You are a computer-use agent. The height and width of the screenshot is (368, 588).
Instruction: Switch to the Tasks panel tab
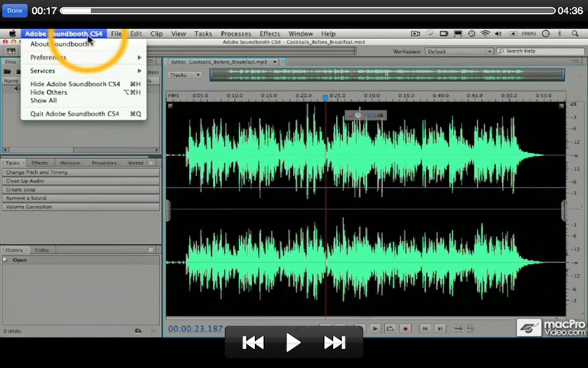click(12, 163)
